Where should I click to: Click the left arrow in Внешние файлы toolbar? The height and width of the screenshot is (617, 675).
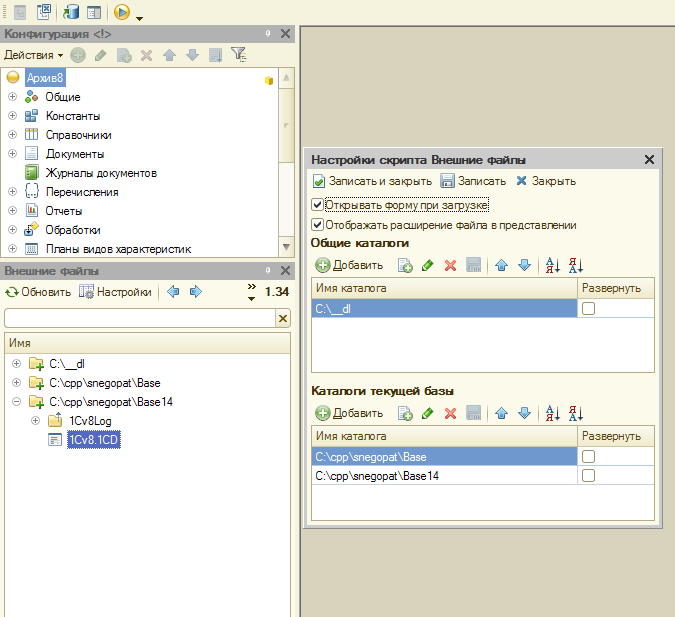tap(173, 292)
